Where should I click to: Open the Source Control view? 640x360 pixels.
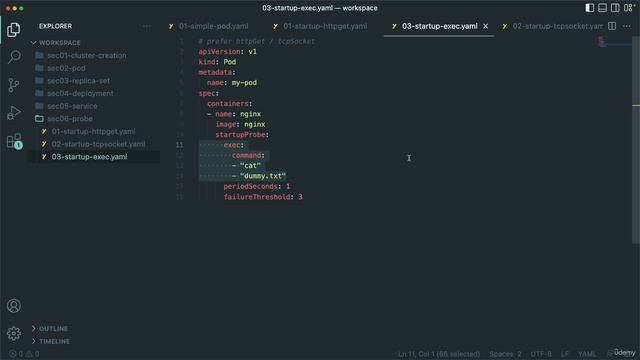click(13, 85)
